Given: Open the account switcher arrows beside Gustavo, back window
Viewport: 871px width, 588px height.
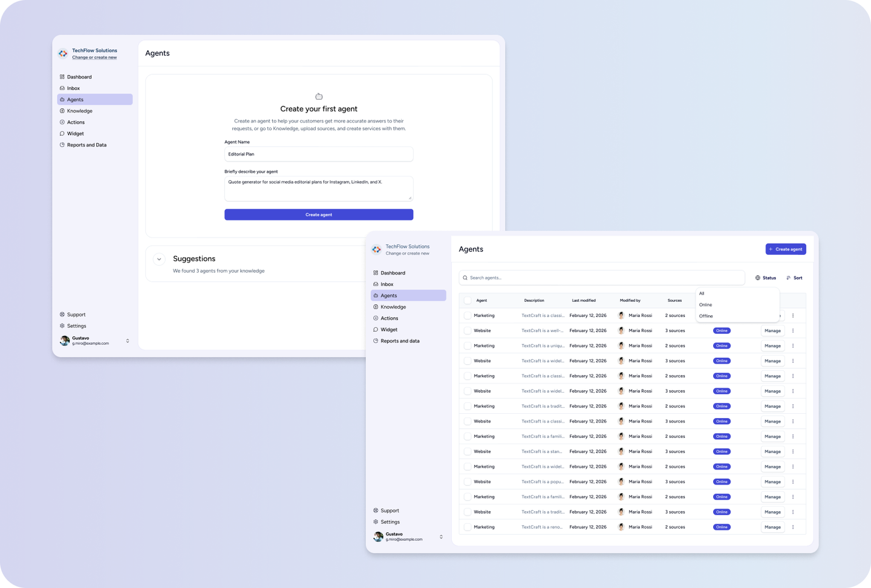Looking at the screenshot, I should click(x=128, y=341).
